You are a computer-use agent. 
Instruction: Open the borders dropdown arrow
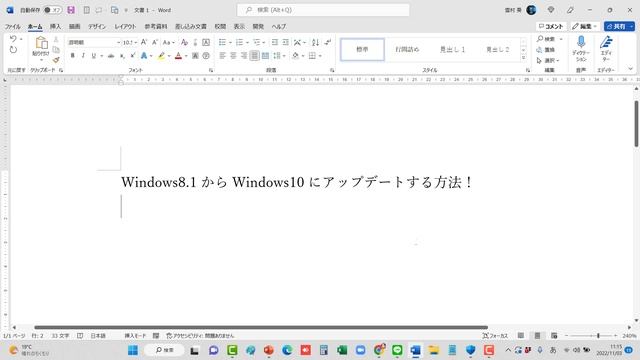(x=320, y=56)
